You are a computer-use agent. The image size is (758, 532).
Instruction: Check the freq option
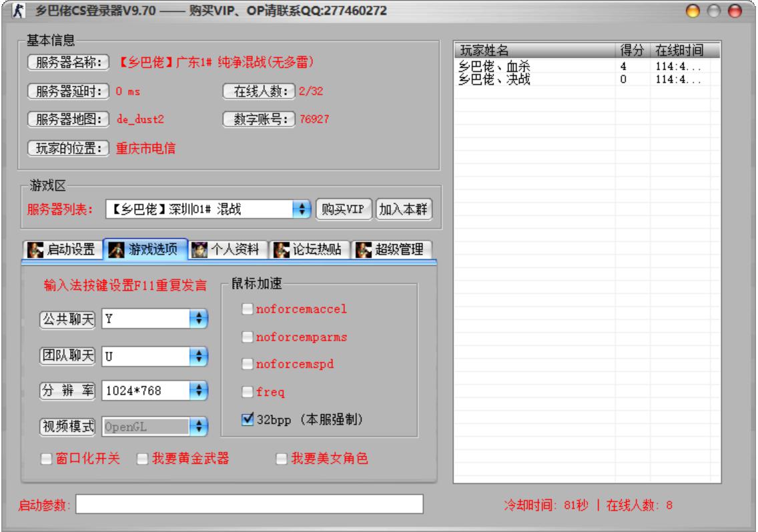(x=248, y=391)
